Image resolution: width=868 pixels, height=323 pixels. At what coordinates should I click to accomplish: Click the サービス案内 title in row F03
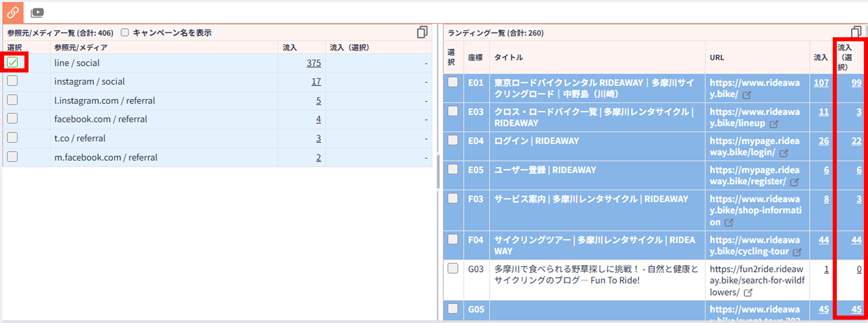[591, 199]
